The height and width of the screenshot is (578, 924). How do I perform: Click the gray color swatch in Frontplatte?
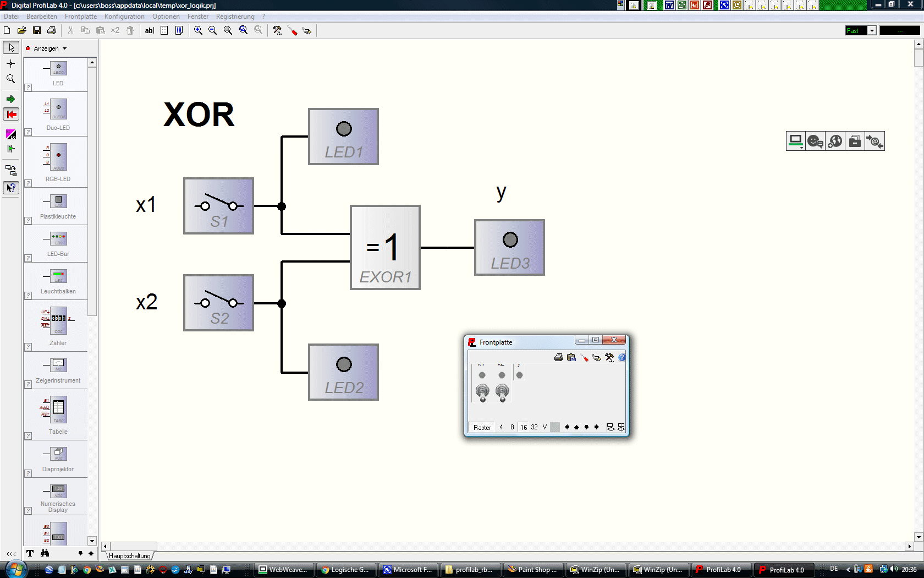555,427
